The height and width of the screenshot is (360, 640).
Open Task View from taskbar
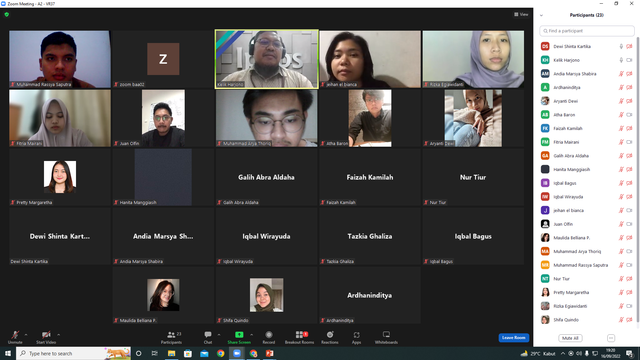pyautogui.click(x=155, y=353)
